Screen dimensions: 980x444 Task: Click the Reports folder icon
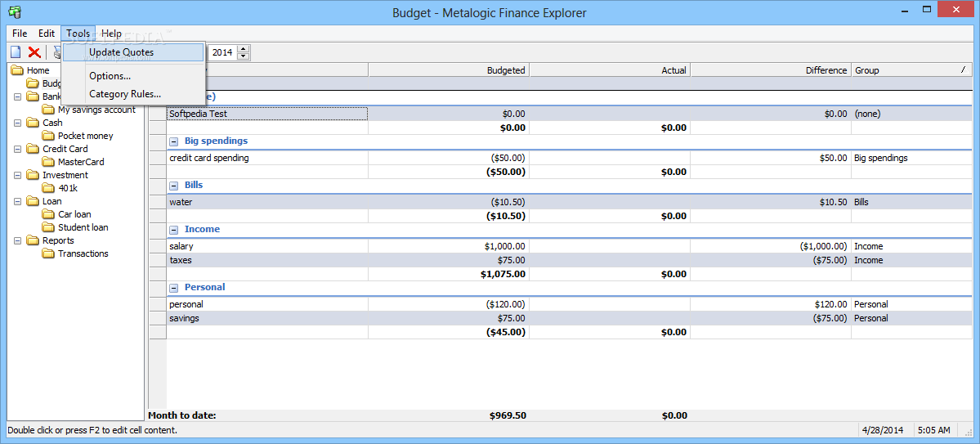coord(33,240)
